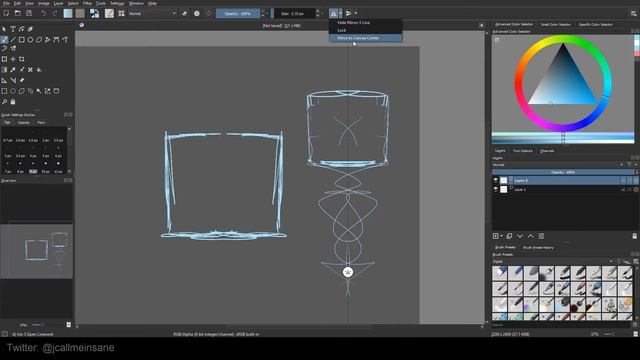Select the Line tool
The width and height of the screenshot is (640, 360).
pos(13,40)
